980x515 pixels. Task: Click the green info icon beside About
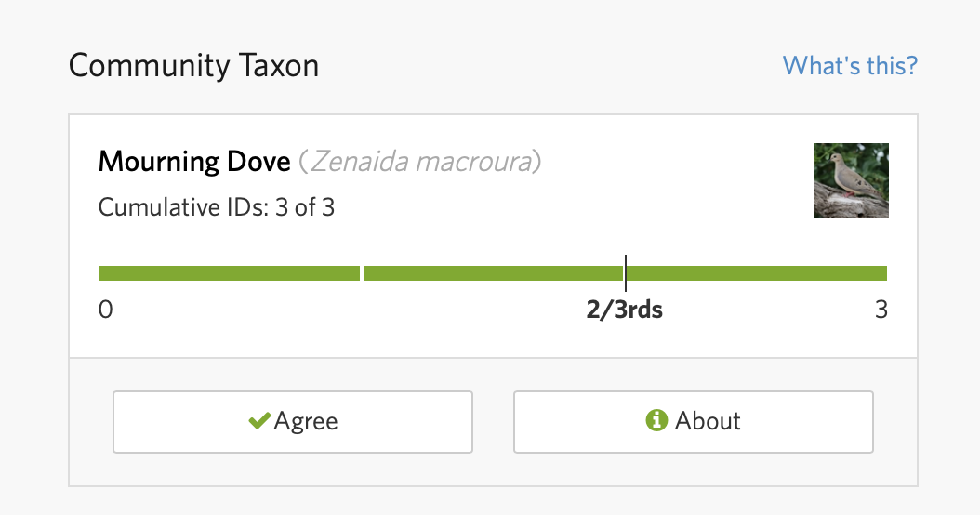[656, 421]
